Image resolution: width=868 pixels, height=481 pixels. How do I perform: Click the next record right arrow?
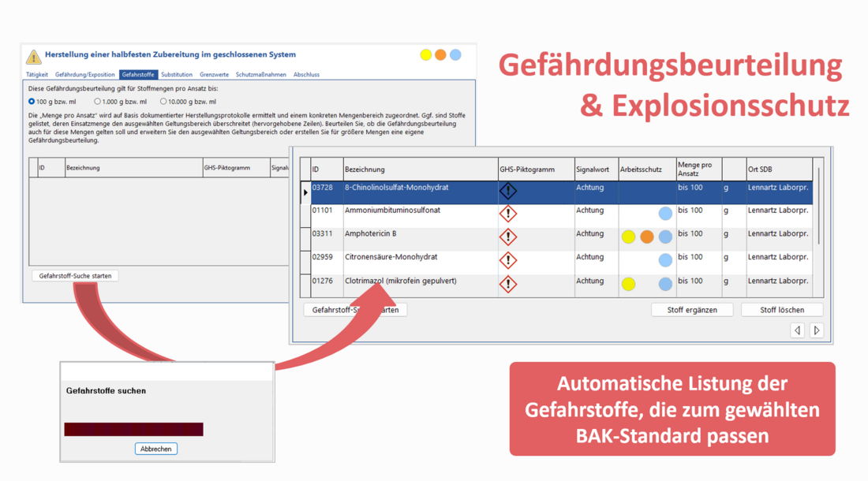coord(817,330)
